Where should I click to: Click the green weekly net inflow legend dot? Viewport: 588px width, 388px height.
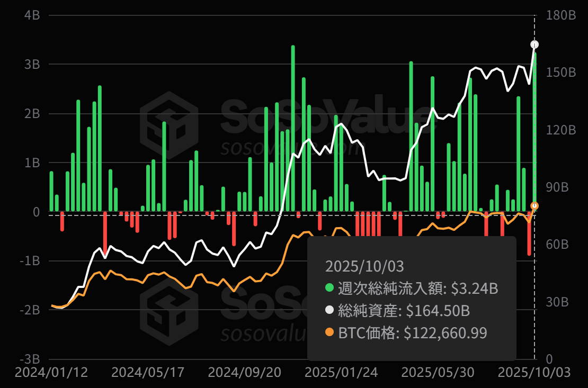pyautogui.click(x=329, y=288)
